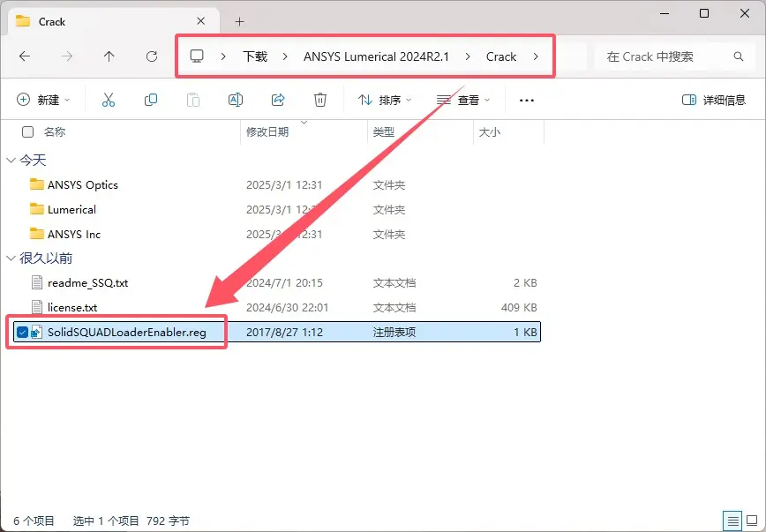Navigate back with the left arrow
This screenshot has height=532, width=766.
25,56
